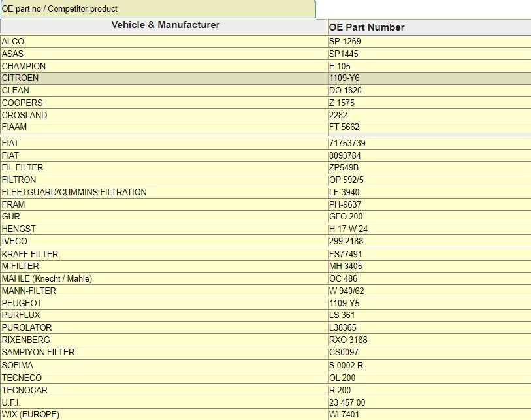Select the RIXENBERG manufacturer cell

click(x=164, y=340)
